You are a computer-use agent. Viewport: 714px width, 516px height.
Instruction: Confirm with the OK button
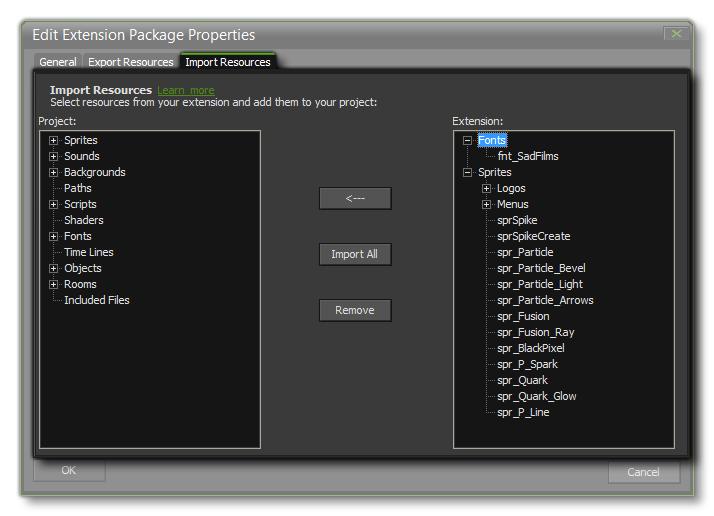[x=69, y=471]
